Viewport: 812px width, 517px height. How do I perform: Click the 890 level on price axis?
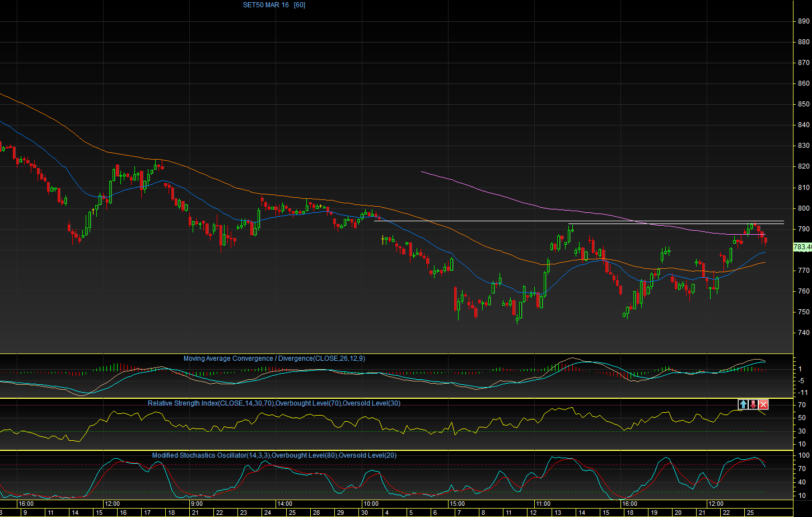tap(803, 21)
